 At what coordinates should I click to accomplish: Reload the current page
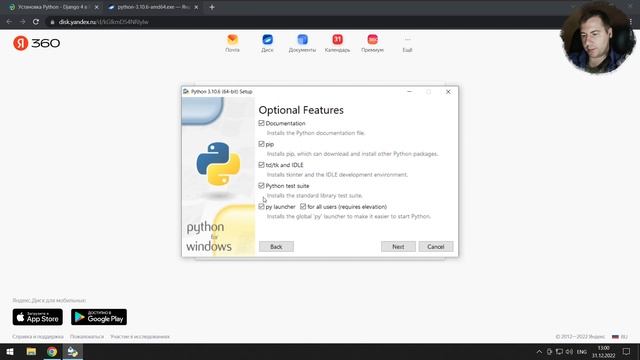pos(36,22)
